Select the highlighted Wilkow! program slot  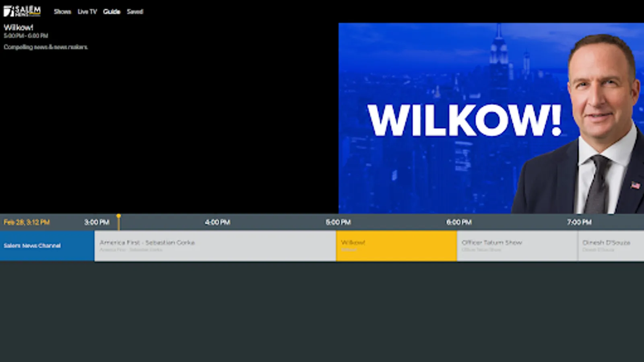pos(396,246)
